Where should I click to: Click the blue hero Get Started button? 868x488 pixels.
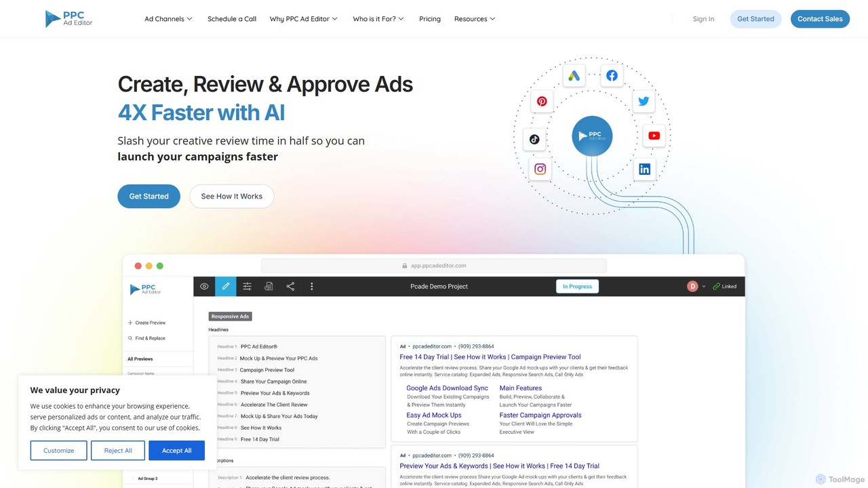(x=149, y=197)
